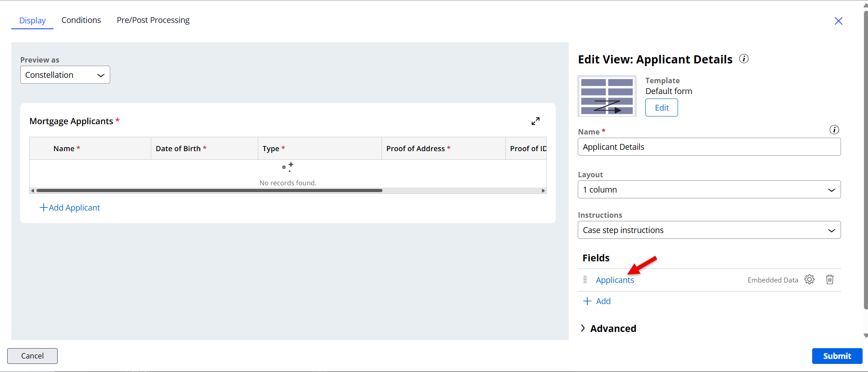Switch to the Pre/Post Processing tab
The width and height of the screenshot is (868, 372).
point(153,20)
